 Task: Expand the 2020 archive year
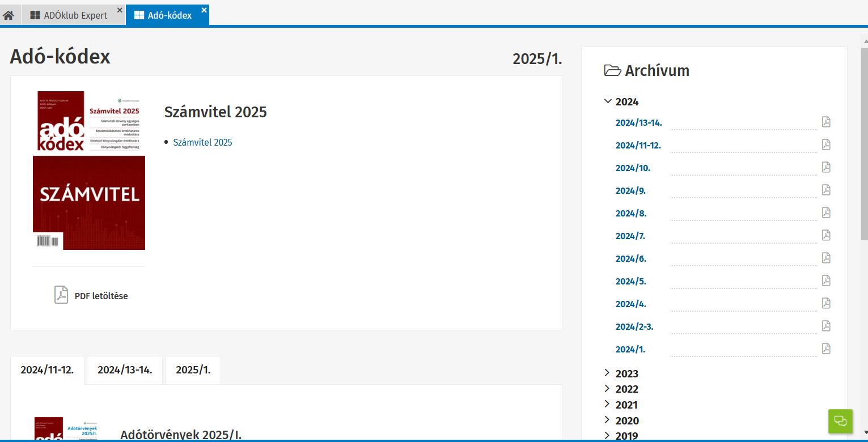pos(608,420)
